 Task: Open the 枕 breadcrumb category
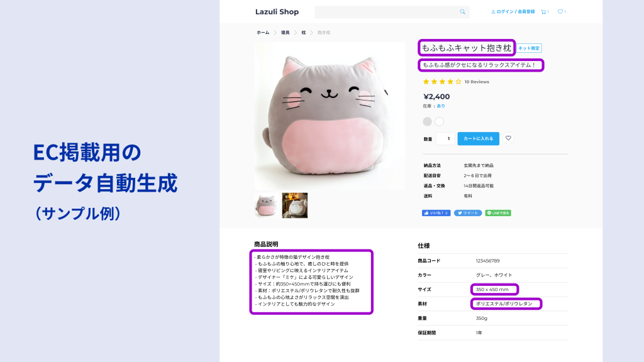[x=304, y=33]
